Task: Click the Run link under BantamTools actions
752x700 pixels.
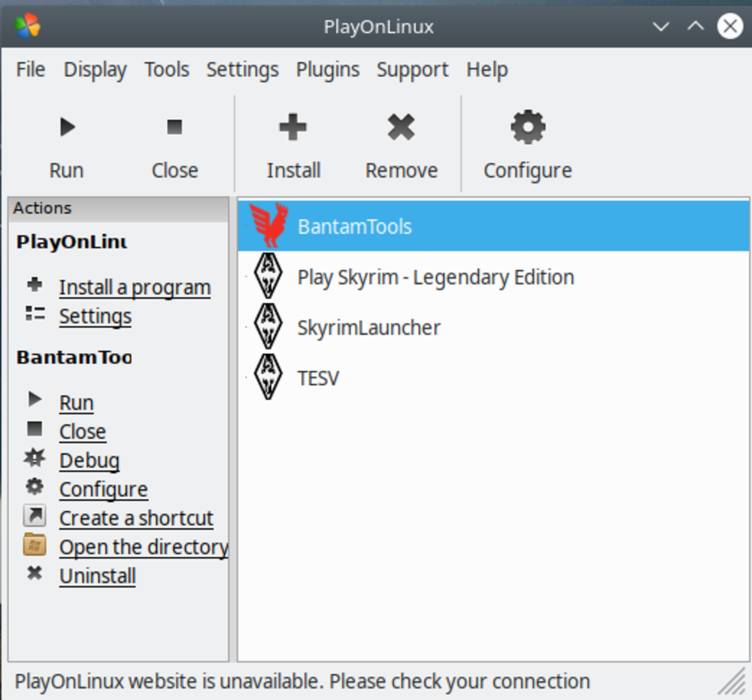Action: [76, 403]
